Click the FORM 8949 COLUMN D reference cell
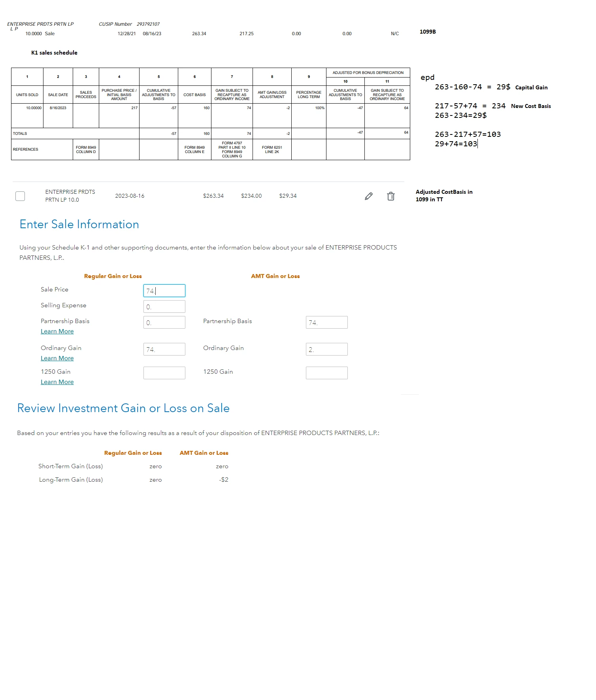 coord(86,149)
